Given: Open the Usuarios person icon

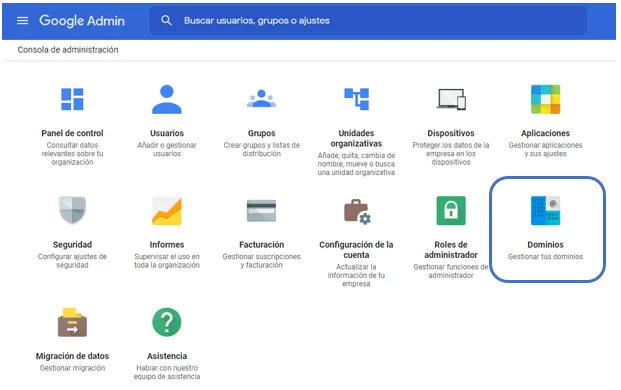Looking at the screenshot, I should click(167, 99).
